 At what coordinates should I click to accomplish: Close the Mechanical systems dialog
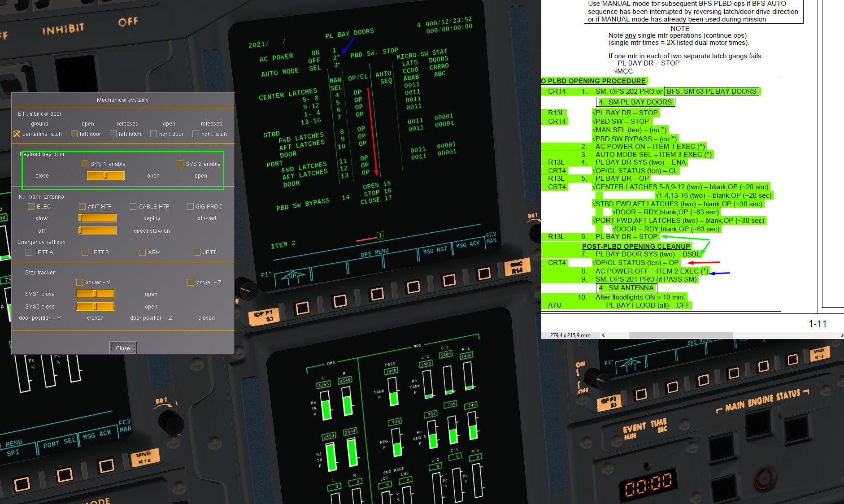coord(123,348)
